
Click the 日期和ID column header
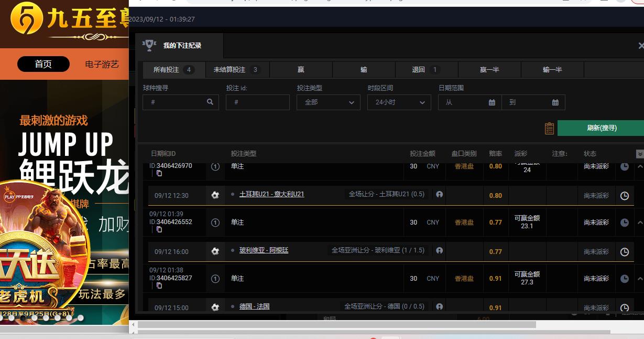coord(163,154)
